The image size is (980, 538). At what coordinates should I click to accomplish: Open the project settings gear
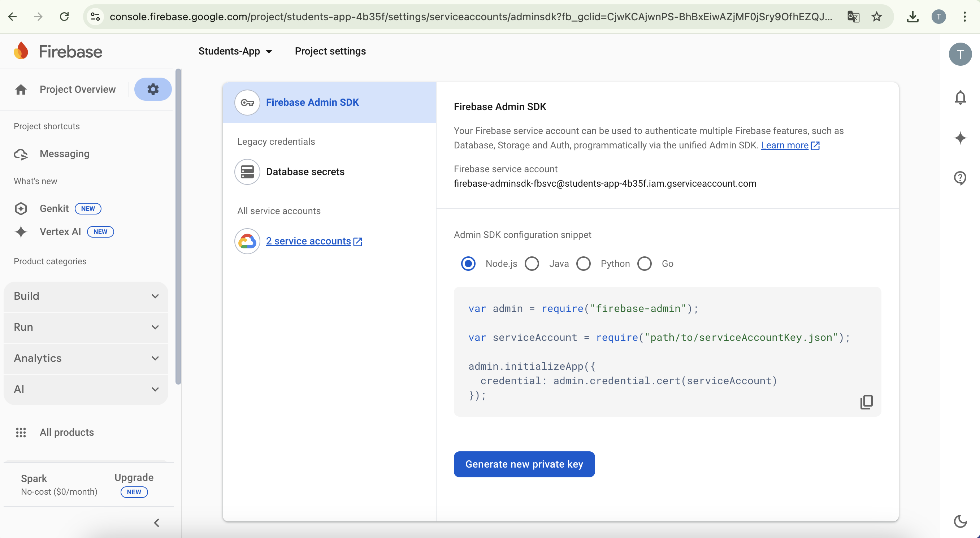153,90
